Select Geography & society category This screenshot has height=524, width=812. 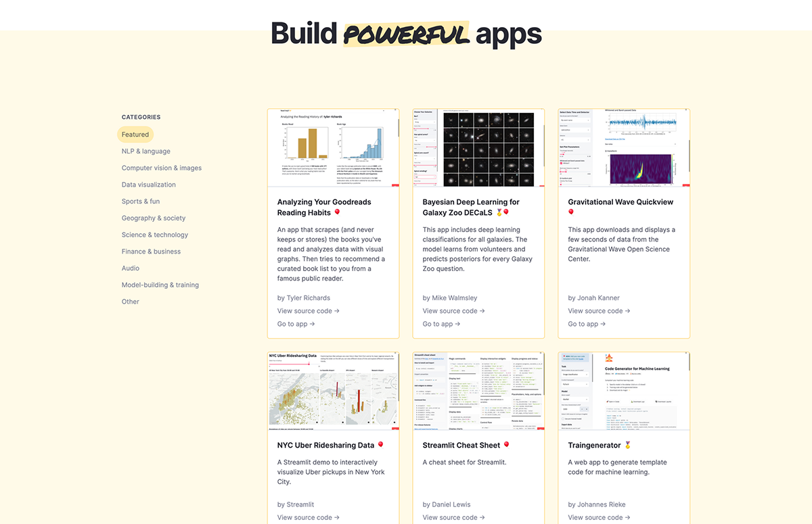[154, 218]
